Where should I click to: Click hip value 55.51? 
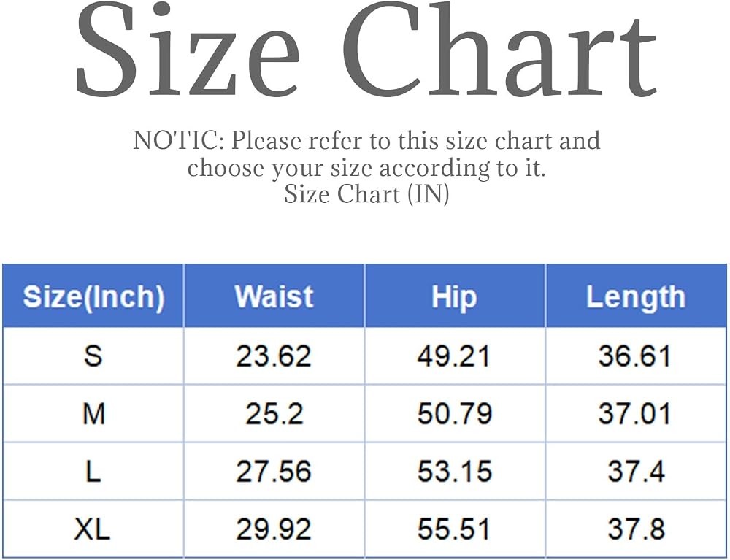point(454,529)
